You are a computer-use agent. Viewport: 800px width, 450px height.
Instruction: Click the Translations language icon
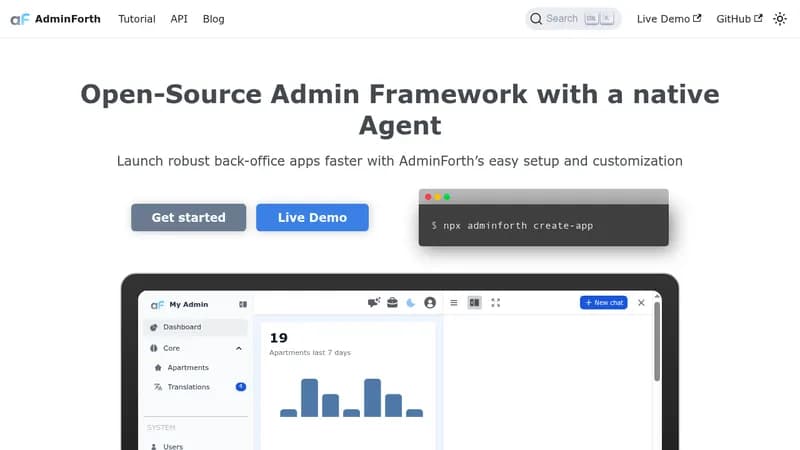[158, 387]
